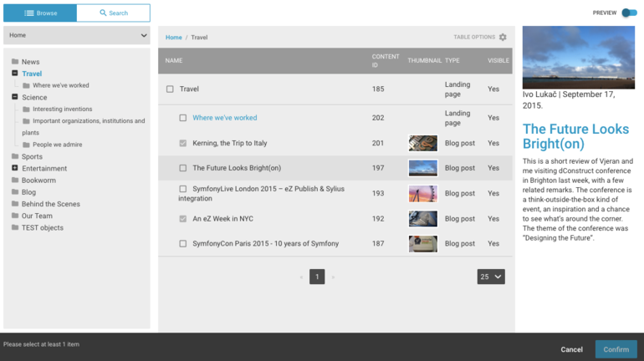Click the Sports folder icon

tap(15, 156)
